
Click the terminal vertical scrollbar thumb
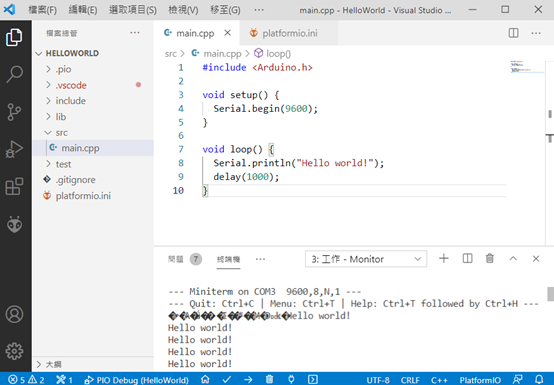point(550,294)
